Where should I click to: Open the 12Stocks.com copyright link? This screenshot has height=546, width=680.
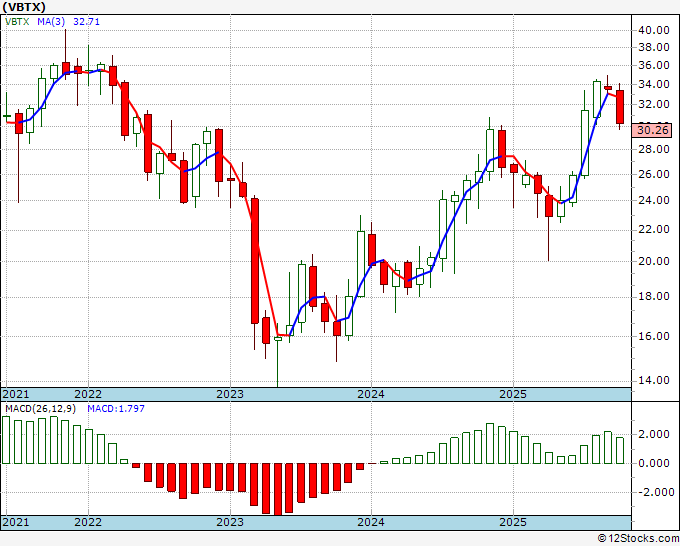click(x=638, y=539)
